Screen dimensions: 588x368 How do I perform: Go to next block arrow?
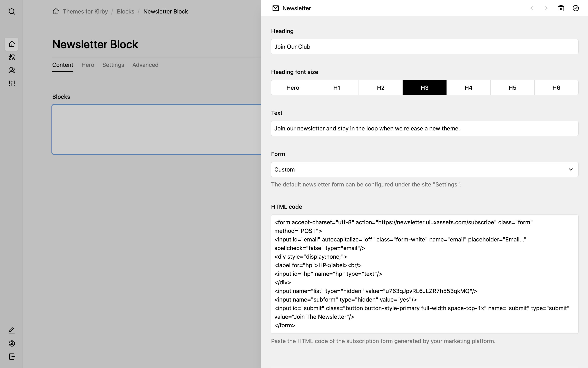(x=546, y=8)
